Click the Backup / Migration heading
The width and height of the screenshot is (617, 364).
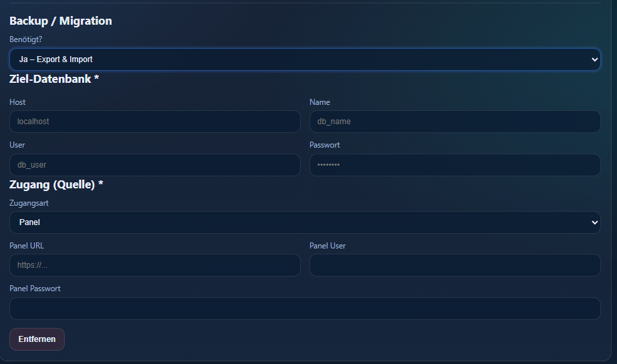(x=61, y=21)
